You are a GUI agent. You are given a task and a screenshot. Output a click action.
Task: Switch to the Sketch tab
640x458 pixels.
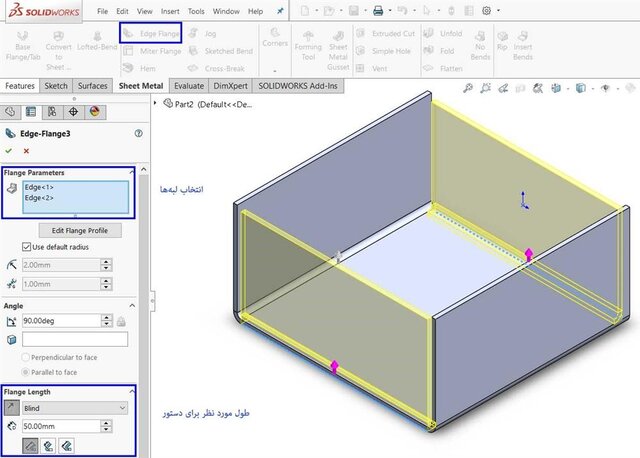(56, 86)
